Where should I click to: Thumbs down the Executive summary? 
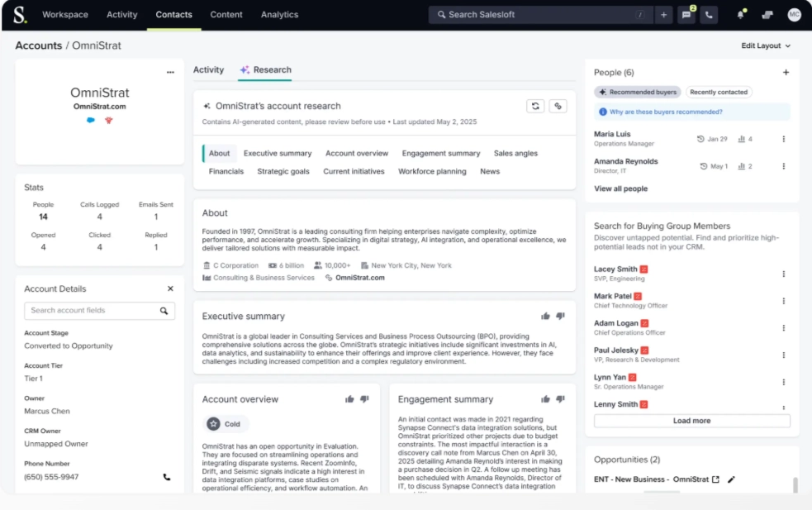(x=560, y=316)
